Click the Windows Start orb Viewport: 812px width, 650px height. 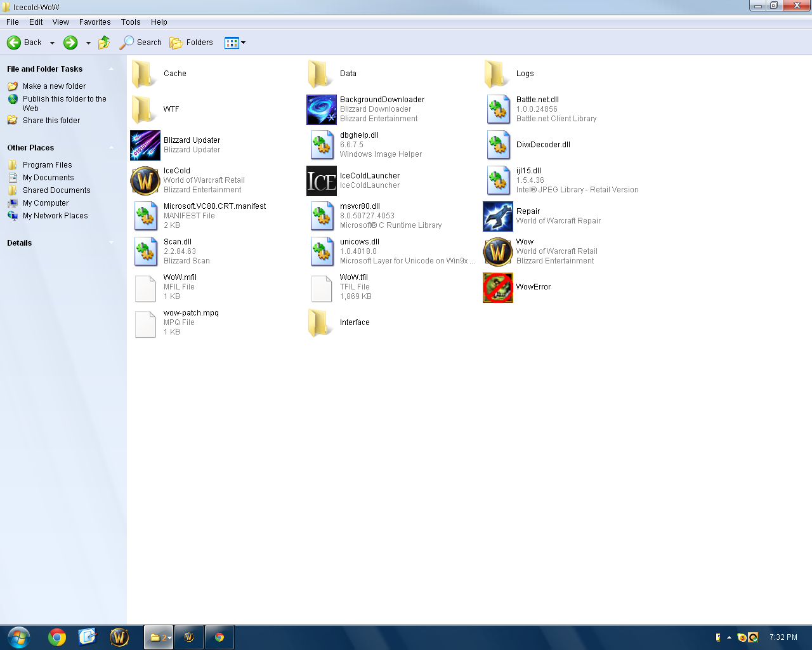point(19,637)
